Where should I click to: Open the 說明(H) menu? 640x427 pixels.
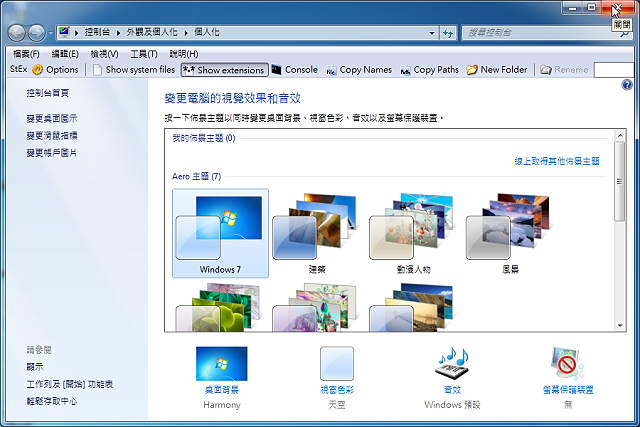click(184, 54)
